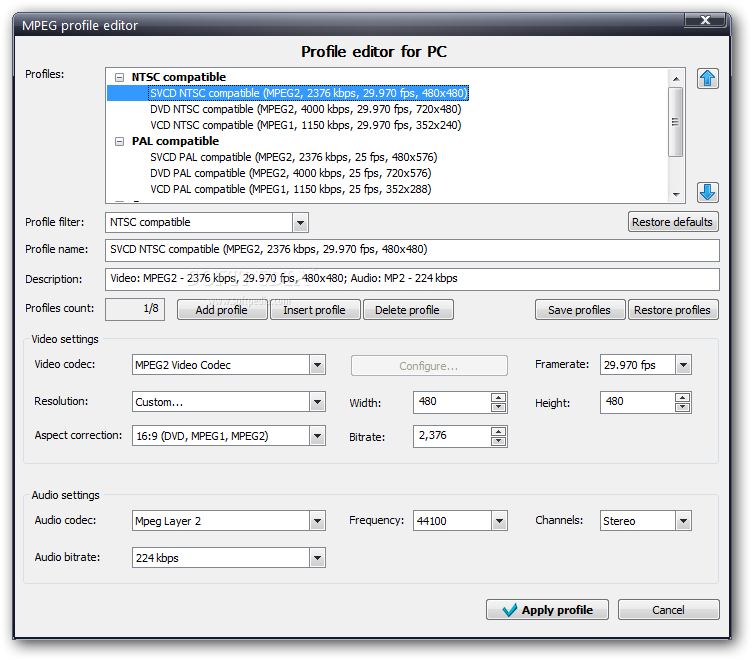The width and height of the screenshot is (752, 660).
Task: Move selected profile down with blue arrow
Action: point(707,192)
